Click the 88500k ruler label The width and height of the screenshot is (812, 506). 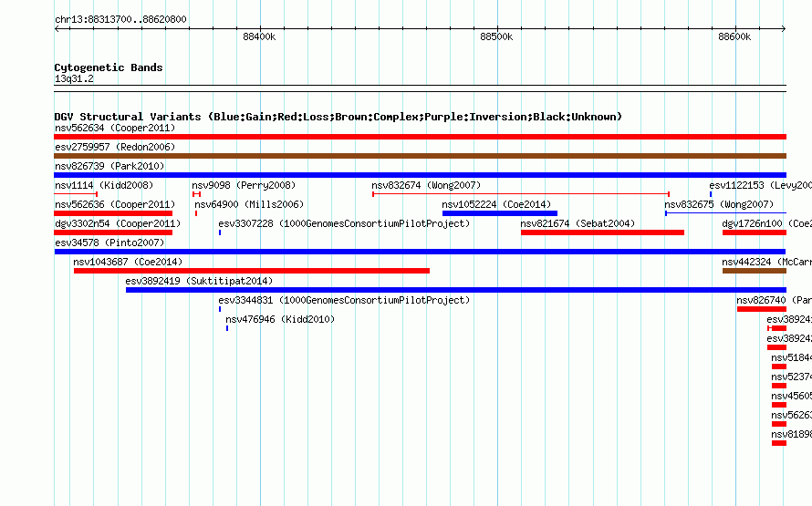click(x=496, y=36)
